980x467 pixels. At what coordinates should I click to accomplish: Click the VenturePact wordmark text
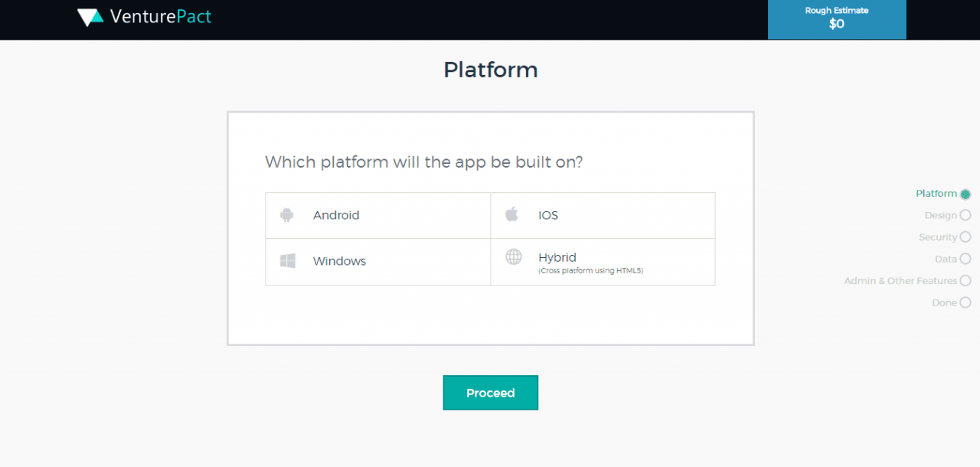pyautogui.click(x=161, y=17)
